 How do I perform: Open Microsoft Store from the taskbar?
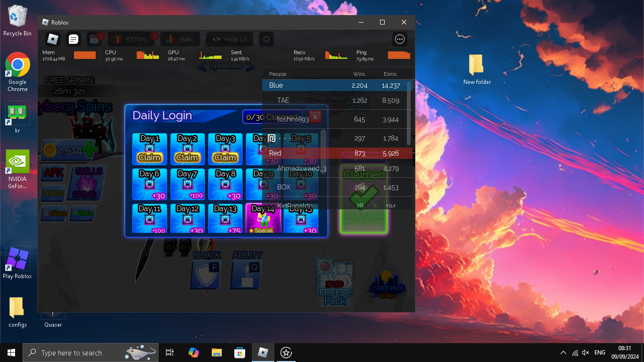239,353
